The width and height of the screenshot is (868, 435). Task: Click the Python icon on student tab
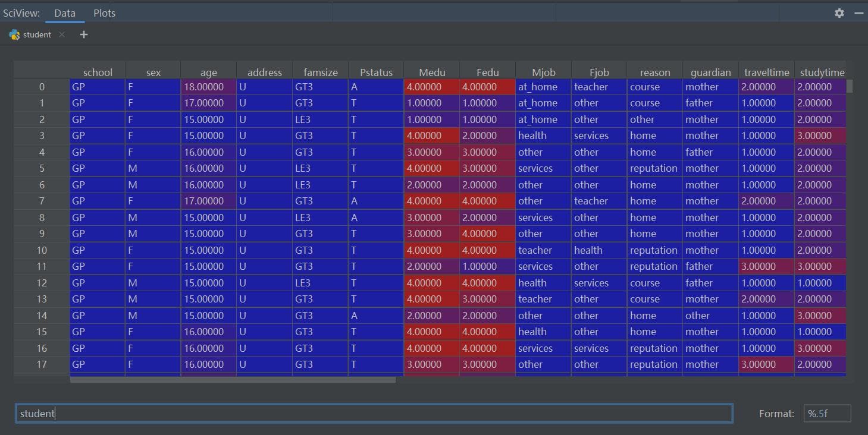coord(15,34)
